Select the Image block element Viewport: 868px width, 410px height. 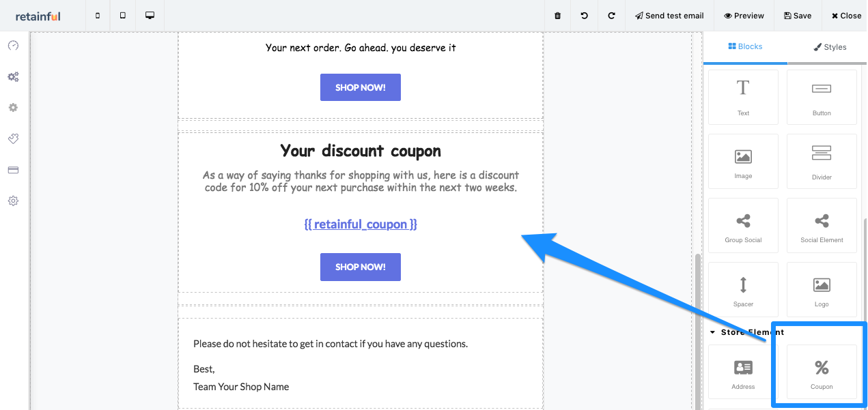pyautogui.click(x=743, y=160)
